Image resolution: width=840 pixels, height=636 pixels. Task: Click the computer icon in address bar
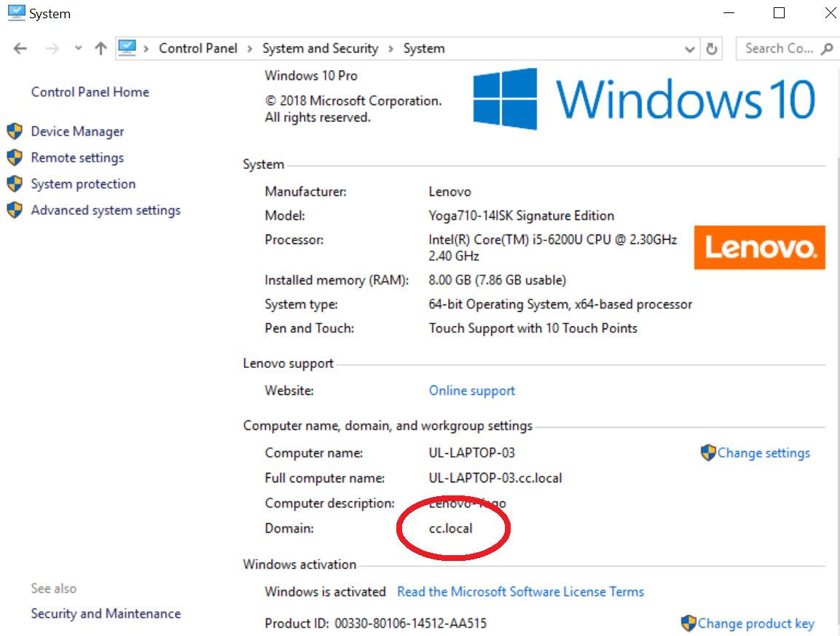(127, 48)
